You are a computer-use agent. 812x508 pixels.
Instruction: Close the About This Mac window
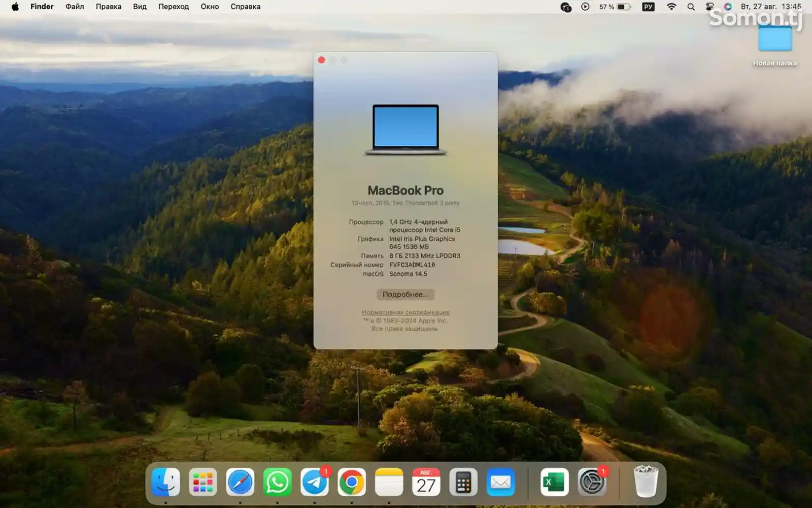coord(321,60)
